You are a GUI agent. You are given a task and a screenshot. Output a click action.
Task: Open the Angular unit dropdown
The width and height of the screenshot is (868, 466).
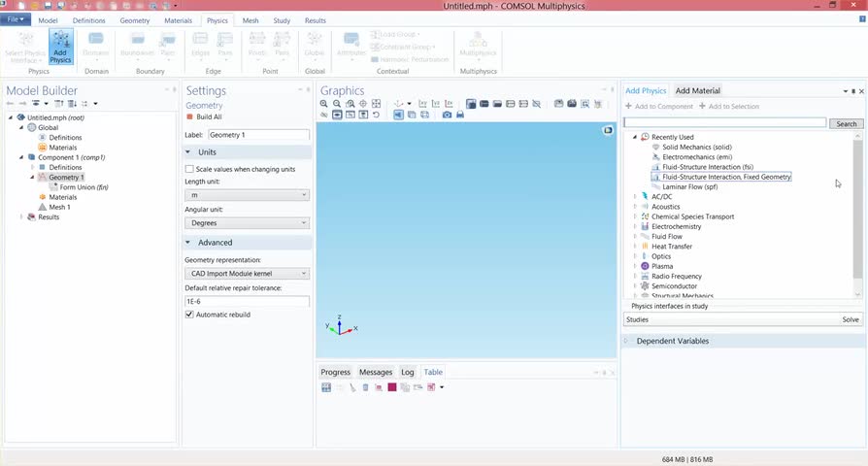click(247, 223)
